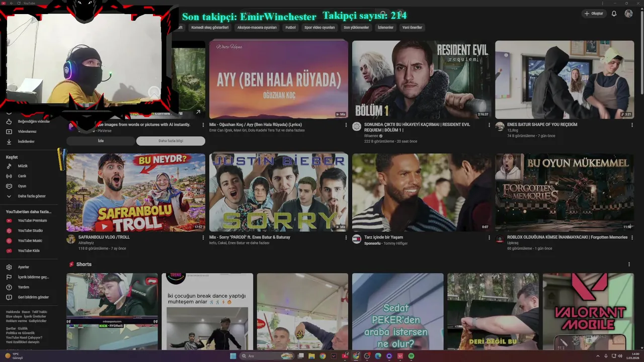Click AlitaReyiz channel name
Screen dimensions: 644x362
pyautogui.click(x=86, y=243)
